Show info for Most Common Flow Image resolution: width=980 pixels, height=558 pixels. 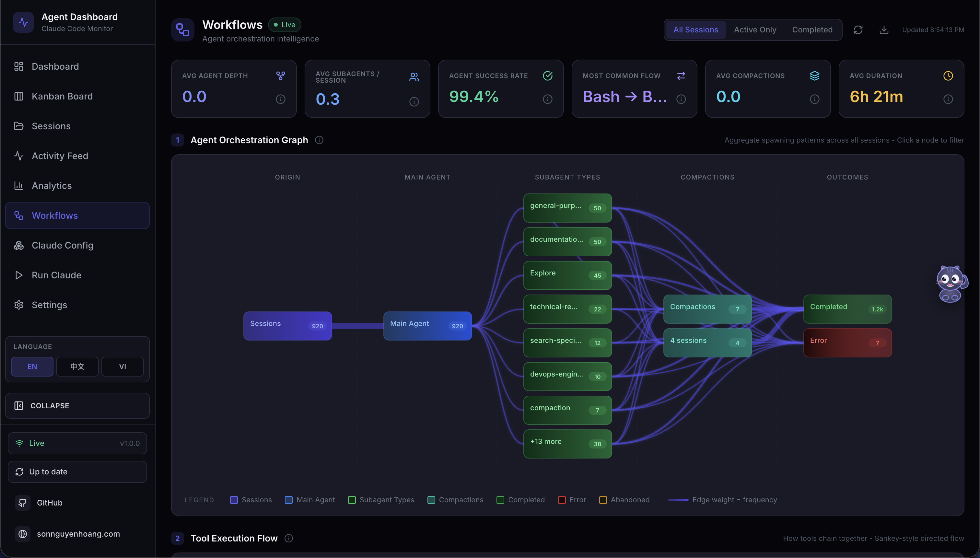point(681,99)
